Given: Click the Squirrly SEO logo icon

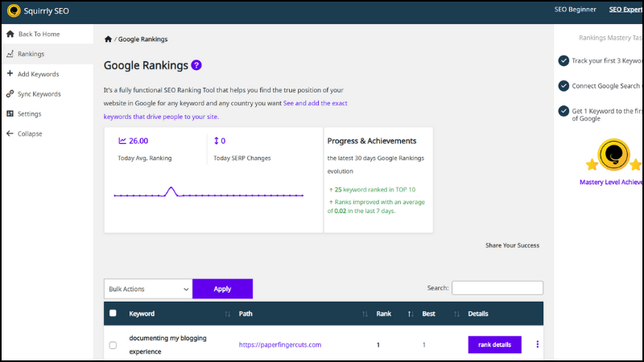Looking at the screenshot, I should [14, 10].
